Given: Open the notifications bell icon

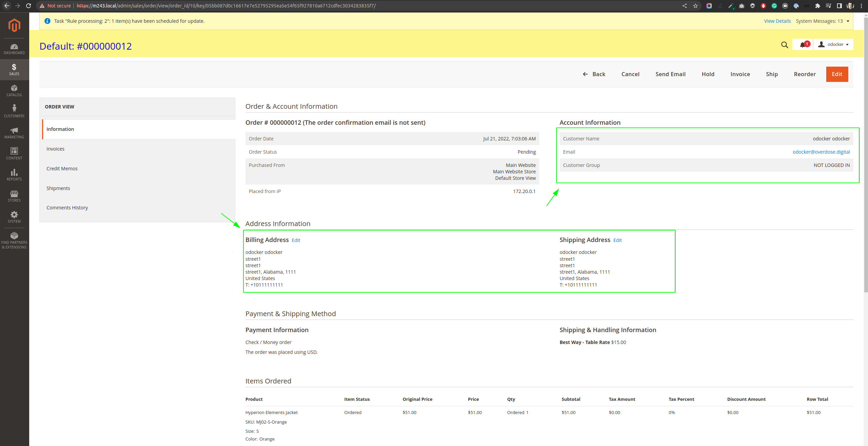Looking at the screenshot, I should tap(803, 45).
